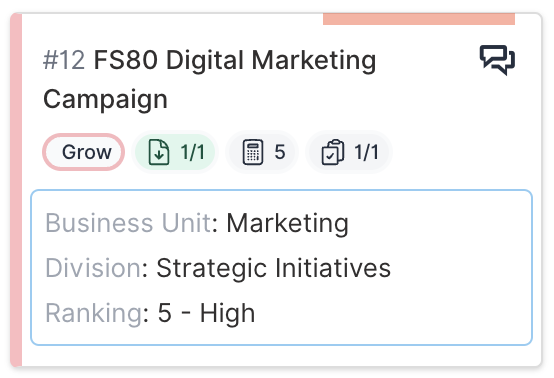Select the Business Unit label
This screenshot has height=378, width=554.
click(x=128, y=223)
